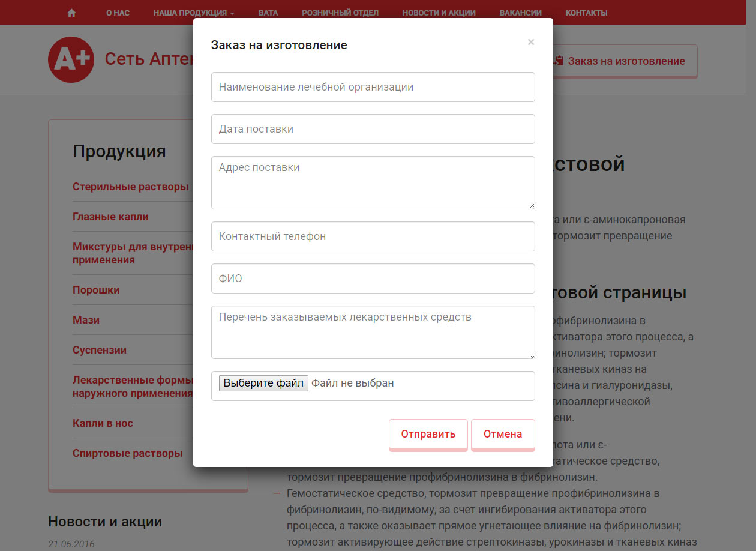Viewport: 756px width, 551px height.
Task: Select the Контактный телефон field
Action: coord(373,236)
